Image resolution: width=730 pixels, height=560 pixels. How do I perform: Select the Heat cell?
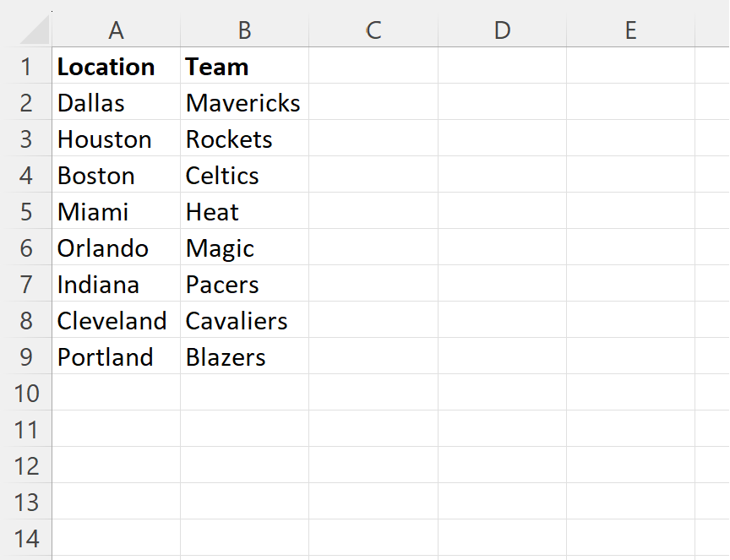pos(245,211)
